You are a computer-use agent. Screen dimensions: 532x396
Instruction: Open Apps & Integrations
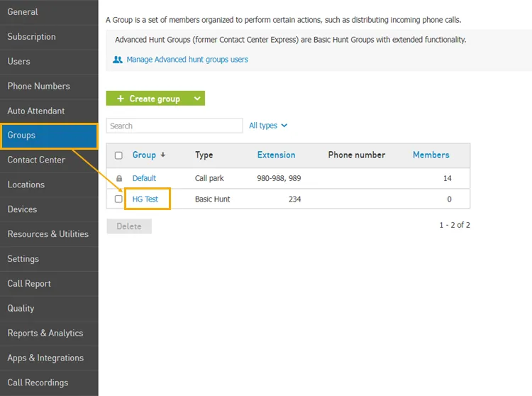(x=49, y=358)
